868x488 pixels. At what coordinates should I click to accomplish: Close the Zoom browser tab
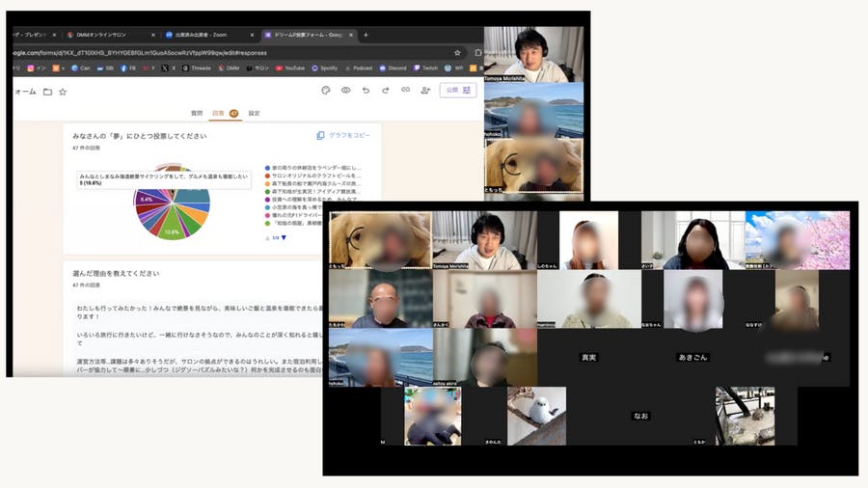252,35
